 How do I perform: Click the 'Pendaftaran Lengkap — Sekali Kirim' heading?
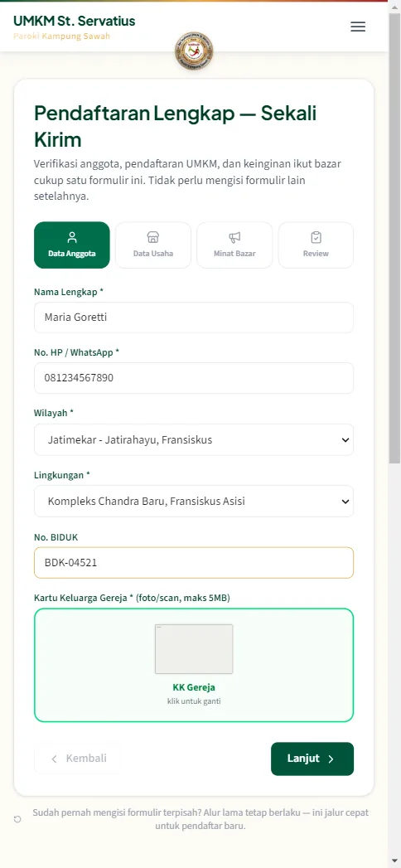(176, 126)
